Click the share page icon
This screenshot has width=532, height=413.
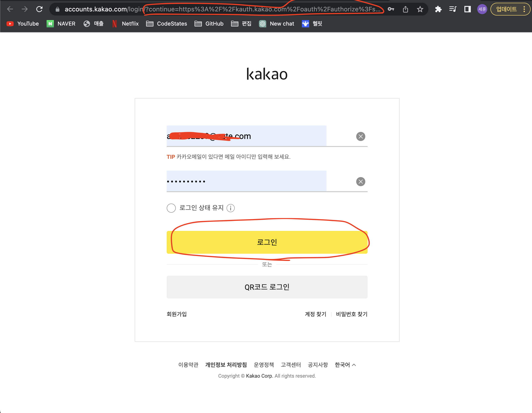pos(405,9)
